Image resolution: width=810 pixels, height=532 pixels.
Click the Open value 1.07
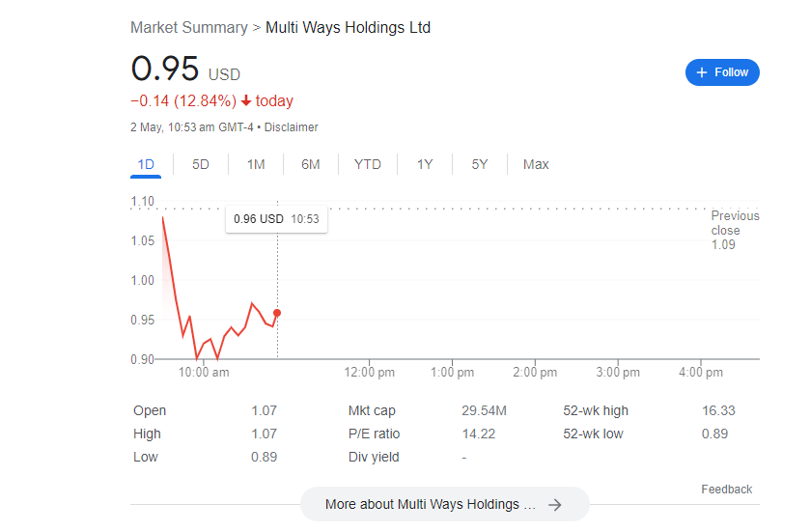tap(264, 410)
